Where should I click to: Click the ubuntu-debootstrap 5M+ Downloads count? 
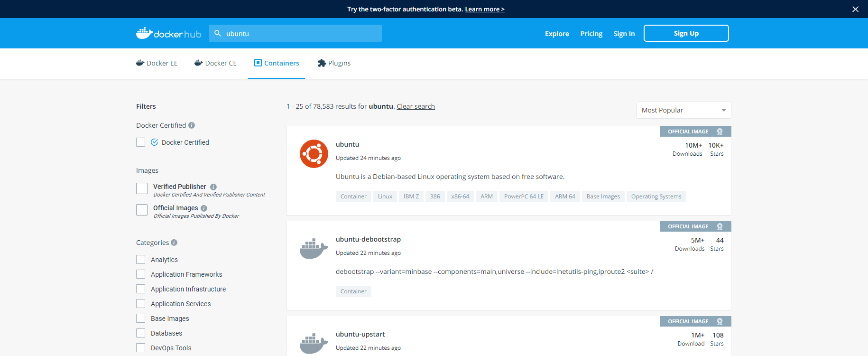coord(690,244)
